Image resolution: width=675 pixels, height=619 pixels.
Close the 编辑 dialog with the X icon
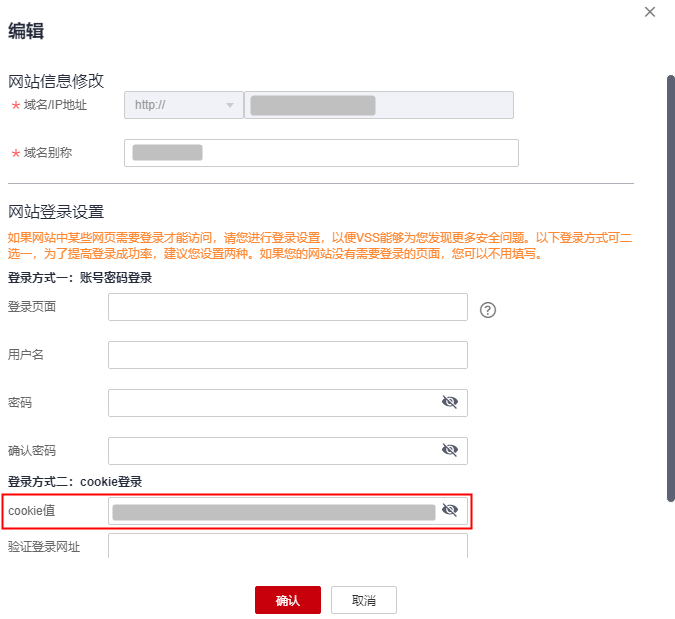point(650,12)
